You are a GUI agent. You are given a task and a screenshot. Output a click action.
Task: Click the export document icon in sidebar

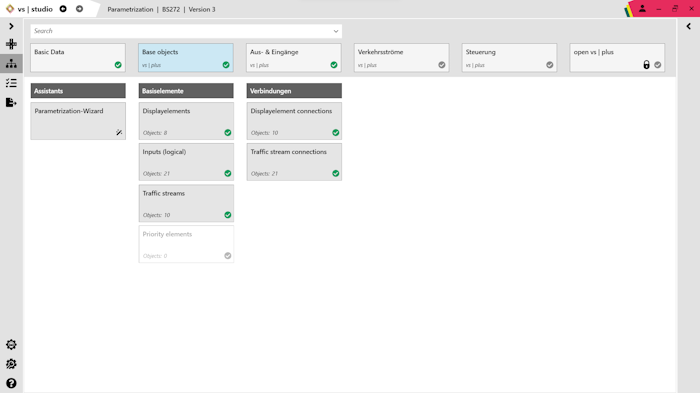coord(11,102)
